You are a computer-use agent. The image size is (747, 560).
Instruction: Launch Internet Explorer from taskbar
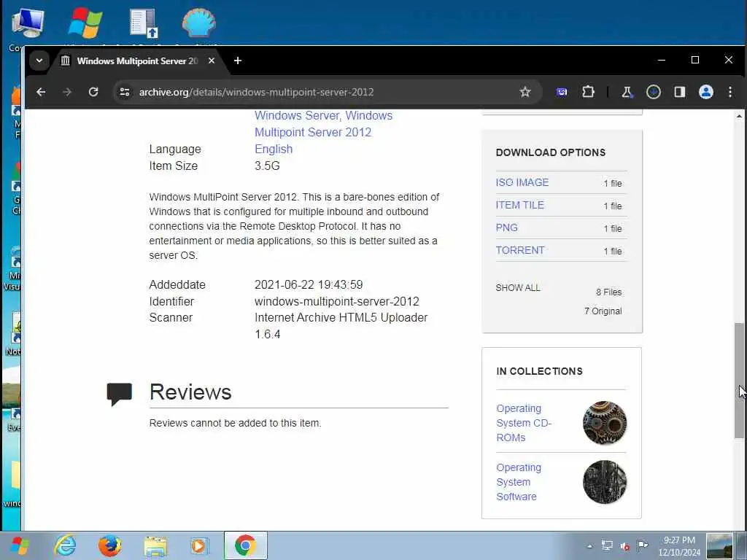coord(65,545)
